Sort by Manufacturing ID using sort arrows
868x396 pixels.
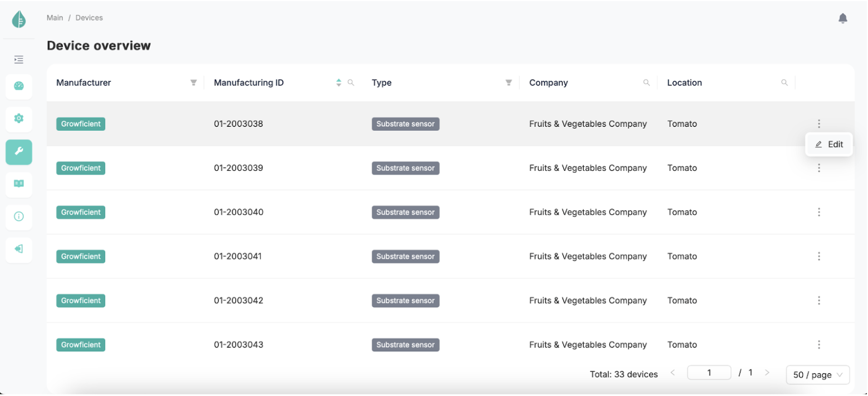(338, 83)
